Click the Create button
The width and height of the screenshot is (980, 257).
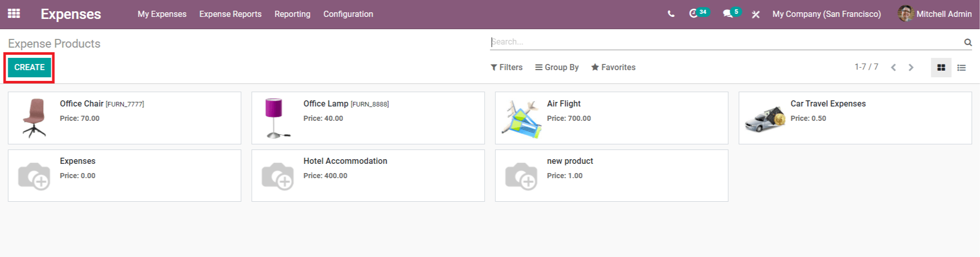(29, 68)
